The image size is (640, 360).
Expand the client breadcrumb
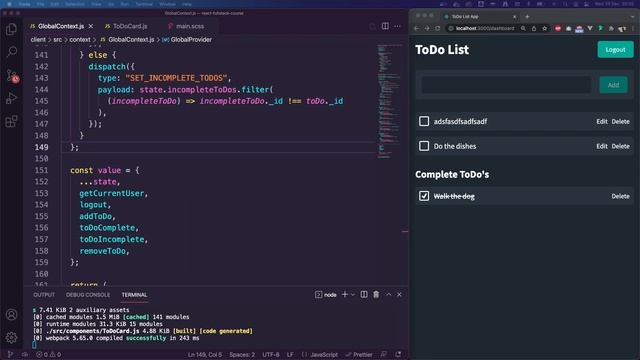38,40
